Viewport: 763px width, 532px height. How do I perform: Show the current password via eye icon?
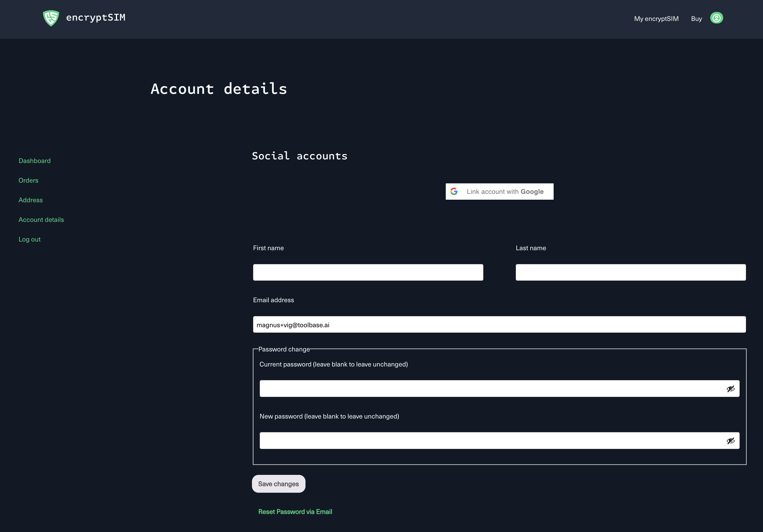pyautogui.click(x=730, y=389)
